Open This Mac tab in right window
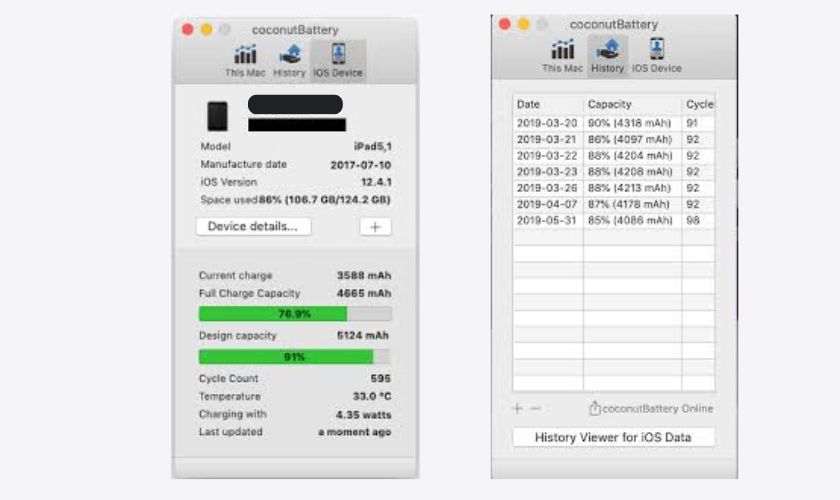Screen dimensions: 840x500 tap(562, 56)
